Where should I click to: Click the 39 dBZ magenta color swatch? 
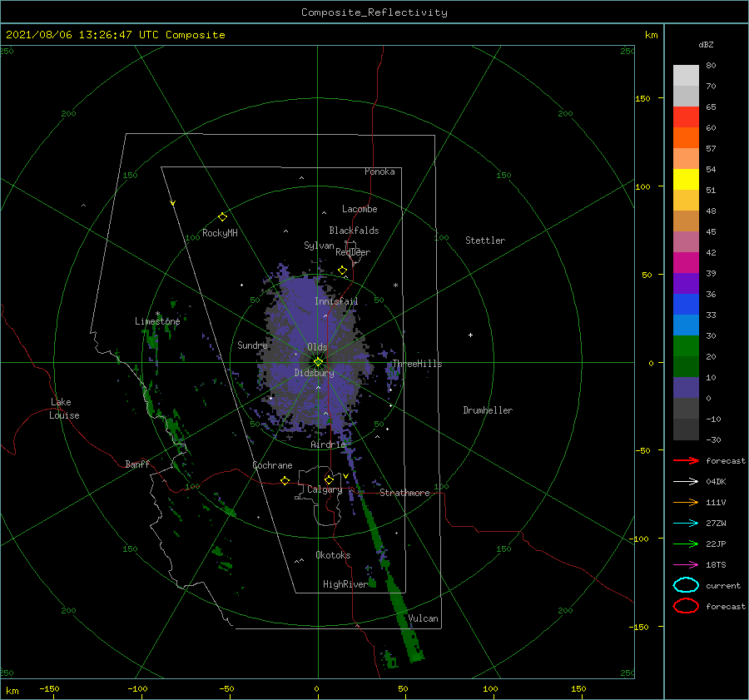click(x=686, y=262)
